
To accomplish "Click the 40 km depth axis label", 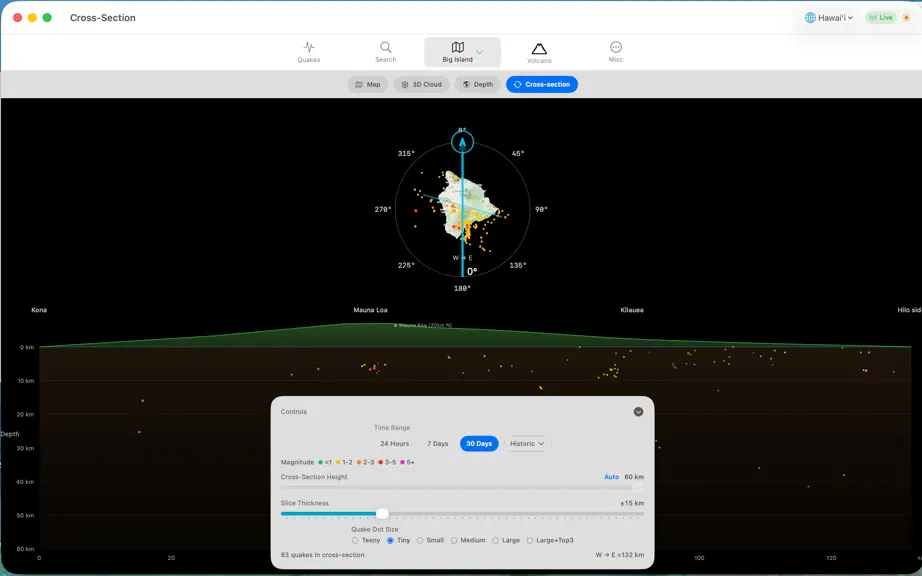I will (x=26, y=482).
